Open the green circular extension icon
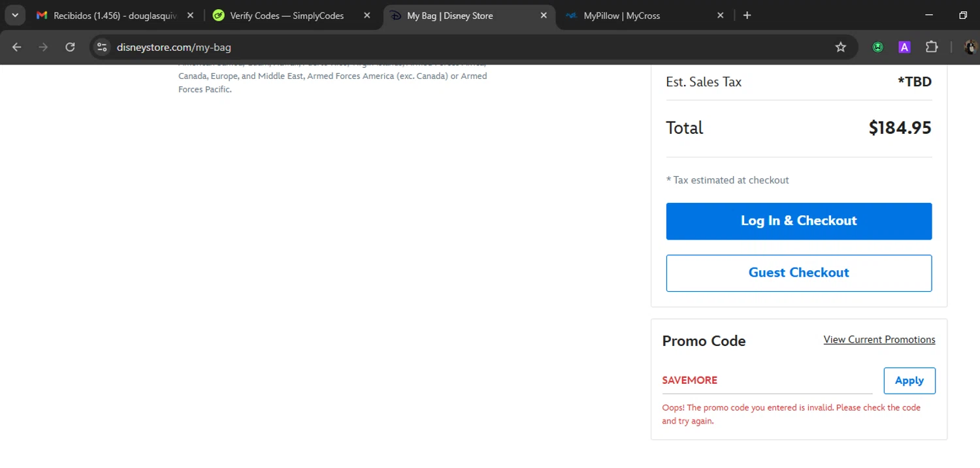 point(878,47)
